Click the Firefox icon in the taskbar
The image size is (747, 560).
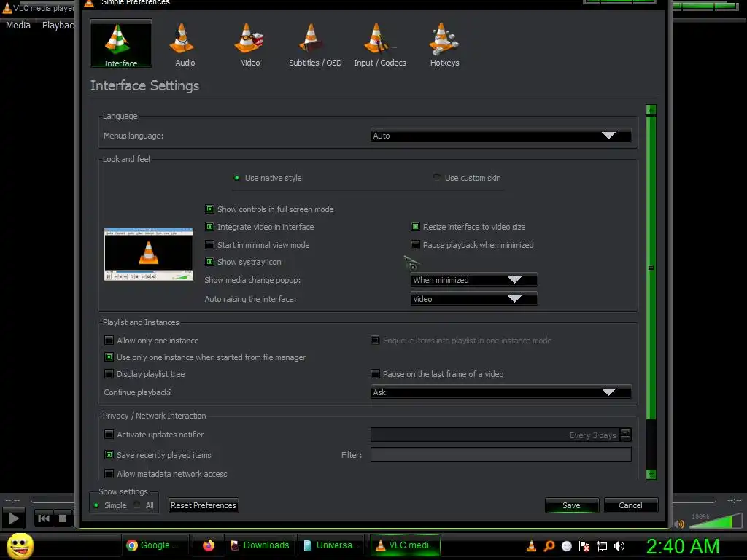[209, 545]
